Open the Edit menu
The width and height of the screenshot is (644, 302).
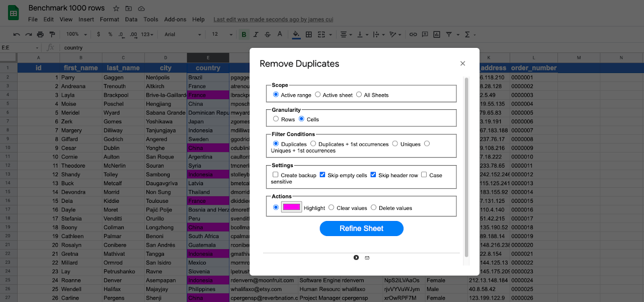48,20
